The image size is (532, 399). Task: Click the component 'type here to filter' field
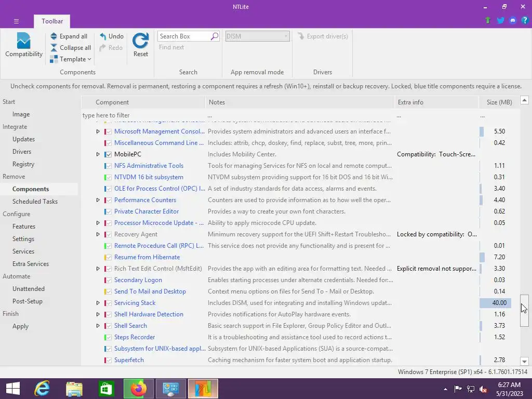[x=143, y=115]
